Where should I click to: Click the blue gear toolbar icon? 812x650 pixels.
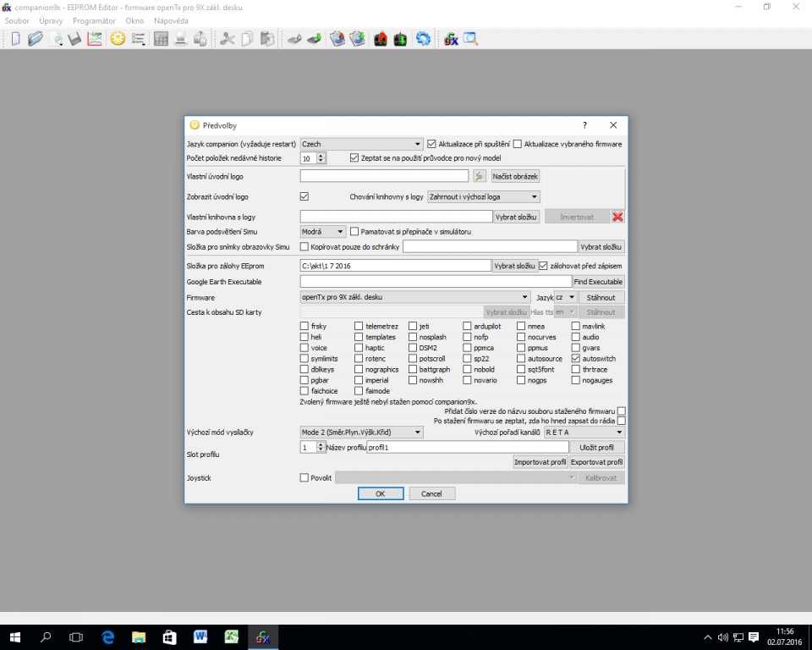(423, 39)
